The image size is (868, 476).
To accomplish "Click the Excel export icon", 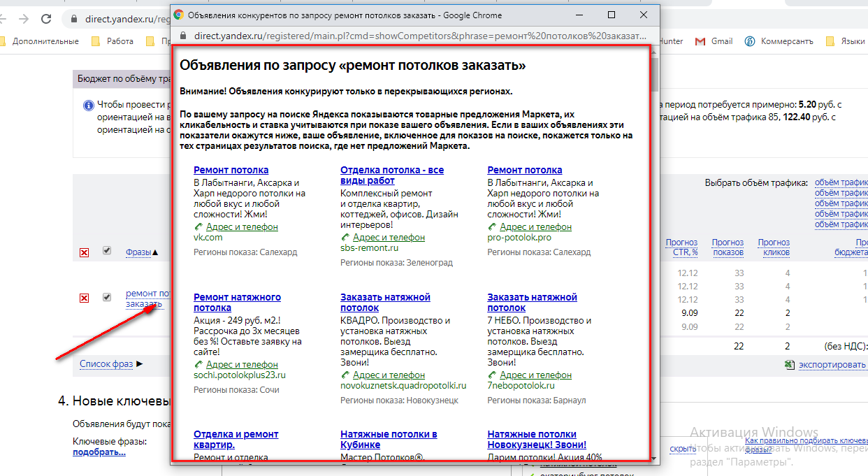I will 789,365.
